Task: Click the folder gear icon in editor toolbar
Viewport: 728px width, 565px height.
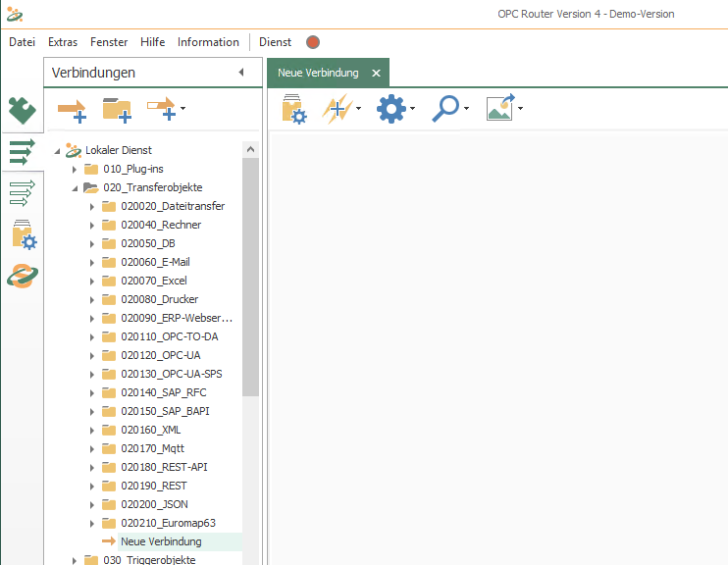Action: click(294, 109)
